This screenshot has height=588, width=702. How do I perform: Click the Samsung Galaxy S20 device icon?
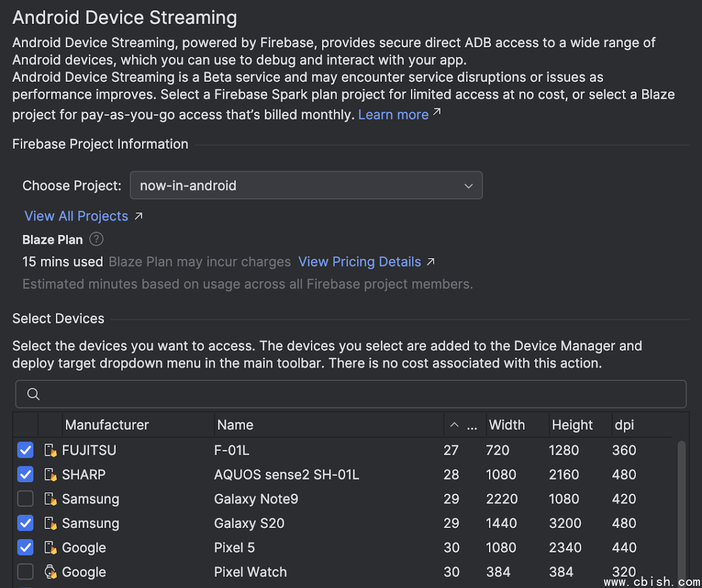click(x=50, y=524)
